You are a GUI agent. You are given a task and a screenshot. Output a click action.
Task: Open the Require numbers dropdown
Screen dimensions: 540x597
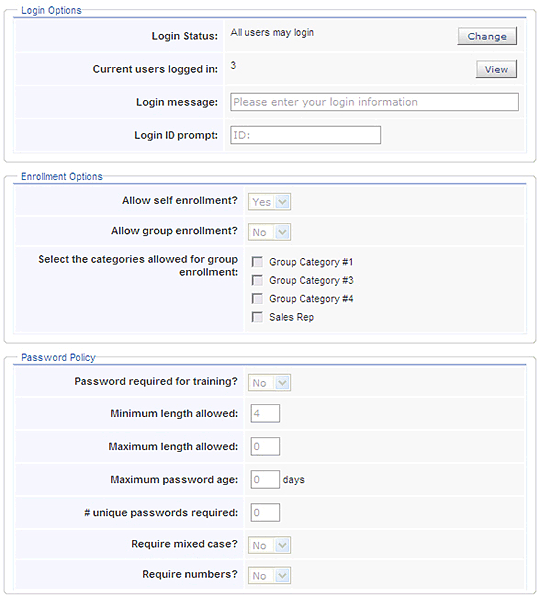(269, 576)
